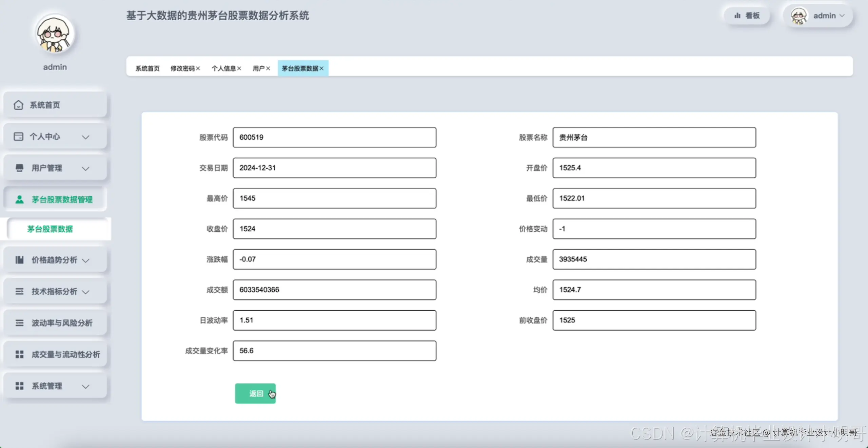Open 茅台股票数据 submenu item
The image size is (868, 448).
(50, 229)
